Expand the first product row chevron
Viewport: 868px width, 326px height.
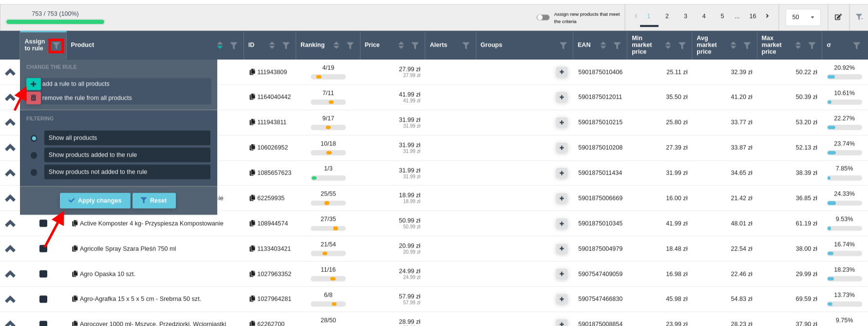(x=10, y=72)
